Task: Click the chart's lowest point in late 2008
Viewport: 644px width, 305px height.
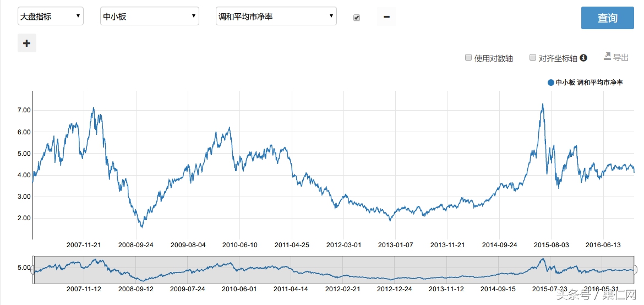Action: (142, 226)
